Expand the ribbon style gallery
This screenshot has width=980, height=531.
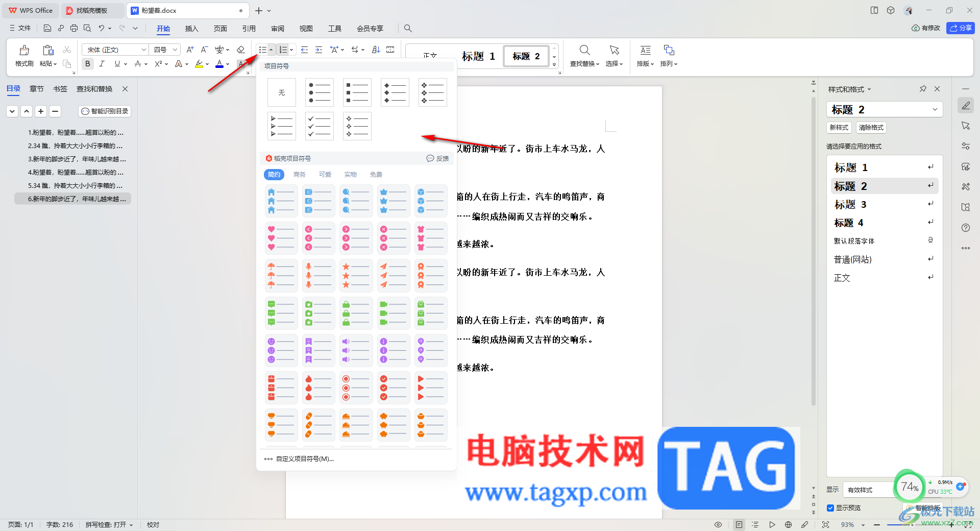[x=554, y=65]
